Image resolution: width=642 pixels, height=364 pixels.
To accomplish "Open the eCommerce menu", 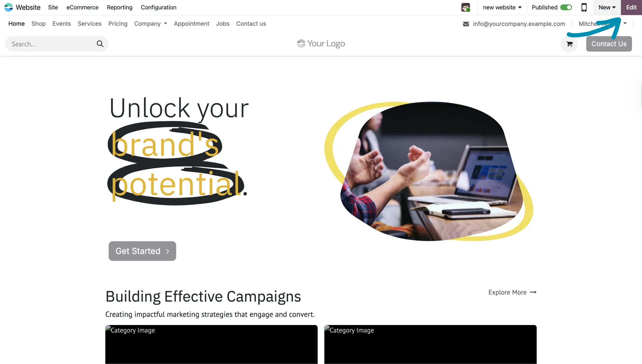I will pos(82,8).
